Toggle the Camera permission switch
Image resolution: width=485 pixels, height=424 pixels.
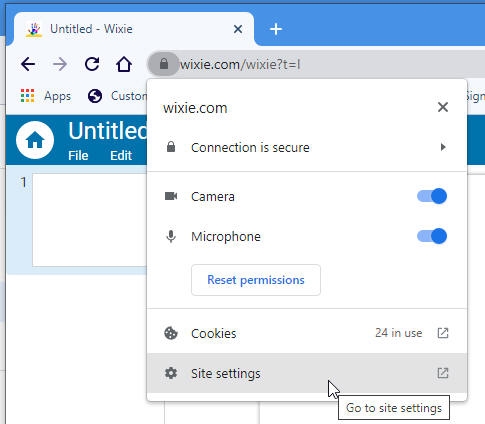click(432, 196)
